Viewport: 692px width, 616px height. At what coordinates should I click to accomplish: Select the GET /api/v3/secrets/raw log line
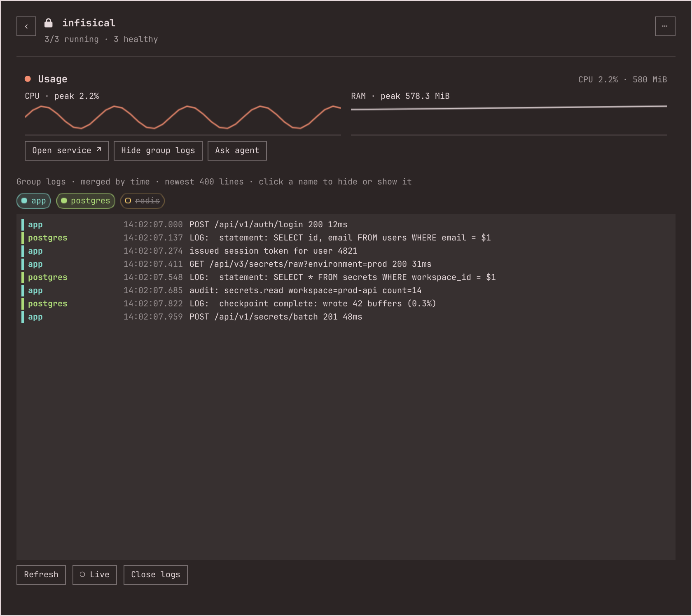coord(346,264)
